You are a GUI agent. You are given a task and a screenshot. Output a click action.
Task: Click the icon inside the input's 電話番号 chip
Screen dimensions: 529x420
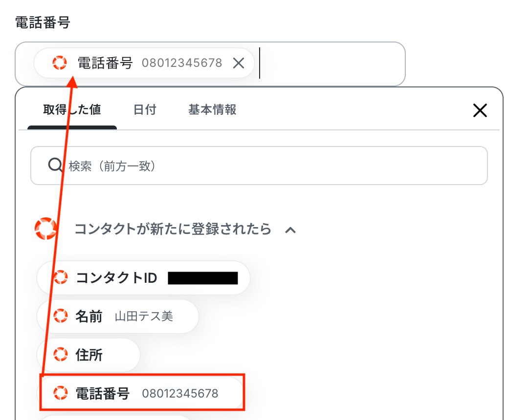pyautogui.click(x=60, y=63)
